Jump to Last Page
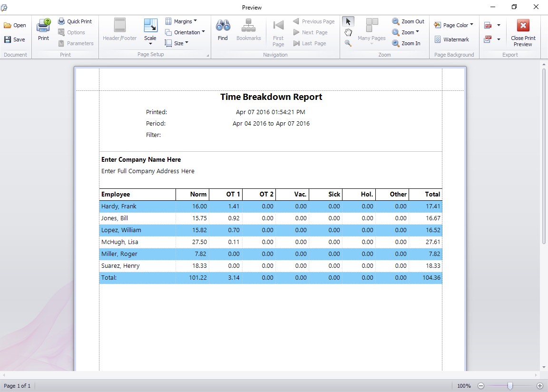Screen dimensions: 548x392 coord(310,43)
